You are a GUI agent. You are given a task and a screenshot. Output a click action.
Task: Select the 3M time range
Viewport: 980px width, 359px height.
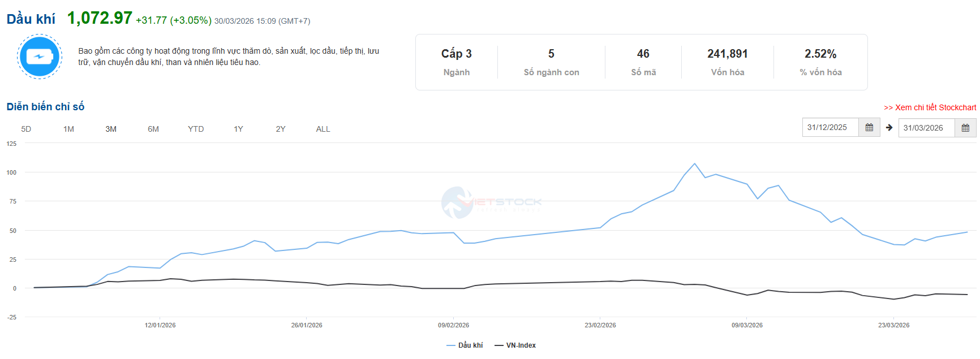[x=111, y=129]
